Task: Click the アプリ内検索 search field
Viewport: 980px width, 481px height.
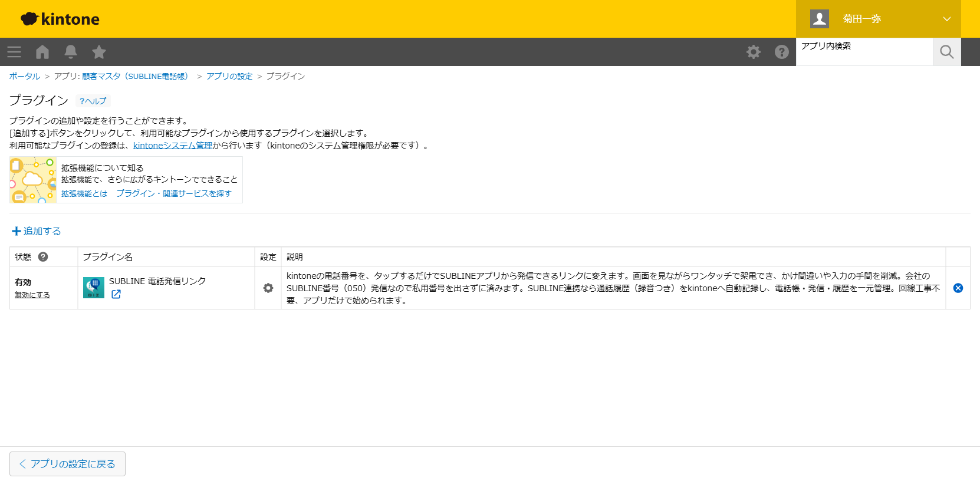Action: pyautogui.click(x=864, y=52)
